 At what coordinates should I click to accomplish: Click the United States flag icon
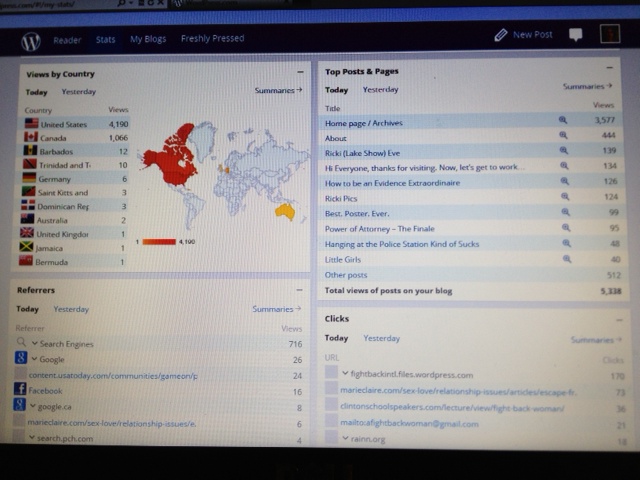(x=30, y=124)
